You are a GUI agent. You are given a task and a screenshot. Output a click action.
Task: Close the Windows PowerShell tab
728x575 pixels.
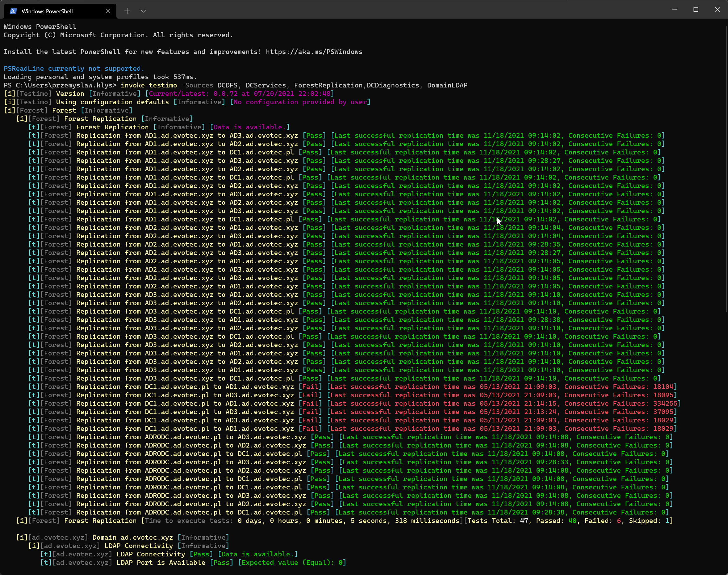[x=108, y=11]
